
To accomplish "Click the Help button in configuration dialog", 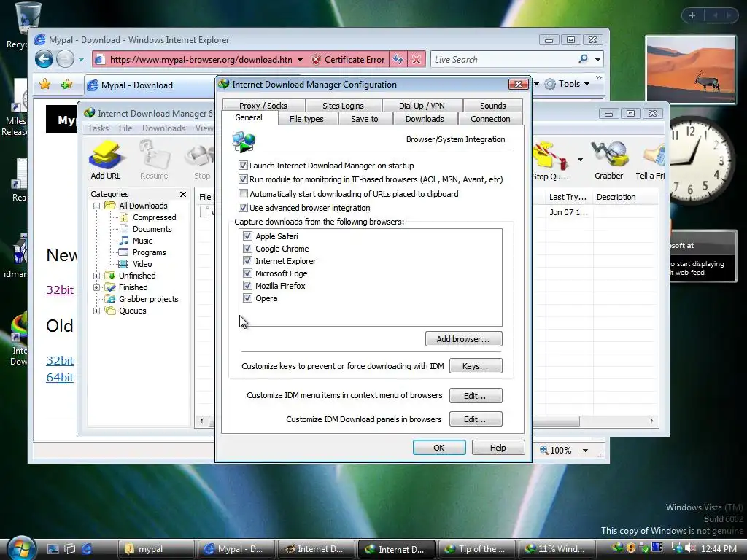I will pyautogui.click(x=498, y=448).
